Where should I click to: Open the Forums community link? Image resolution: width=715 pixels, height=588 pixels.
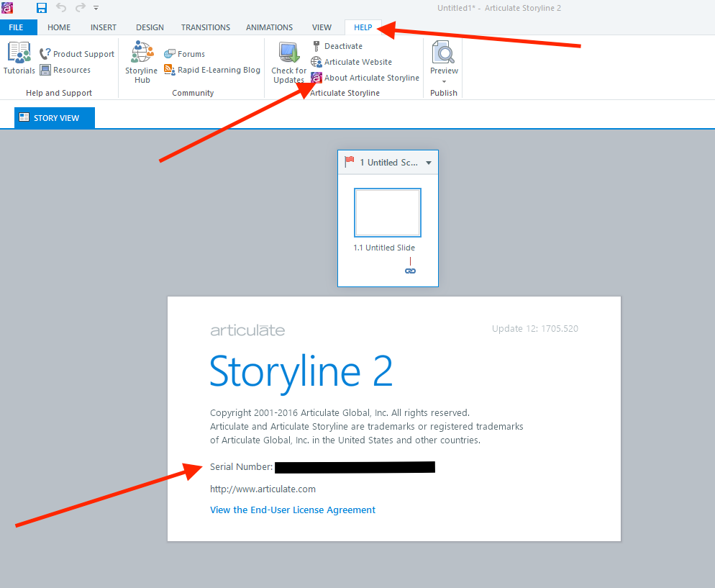[185, 54]
